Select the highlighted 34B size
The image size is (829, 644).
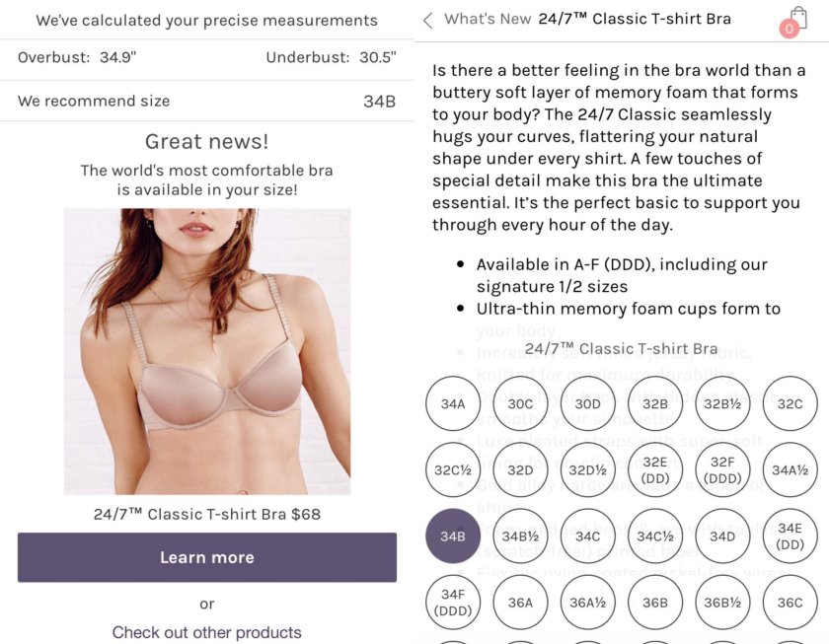click(453, 537)
